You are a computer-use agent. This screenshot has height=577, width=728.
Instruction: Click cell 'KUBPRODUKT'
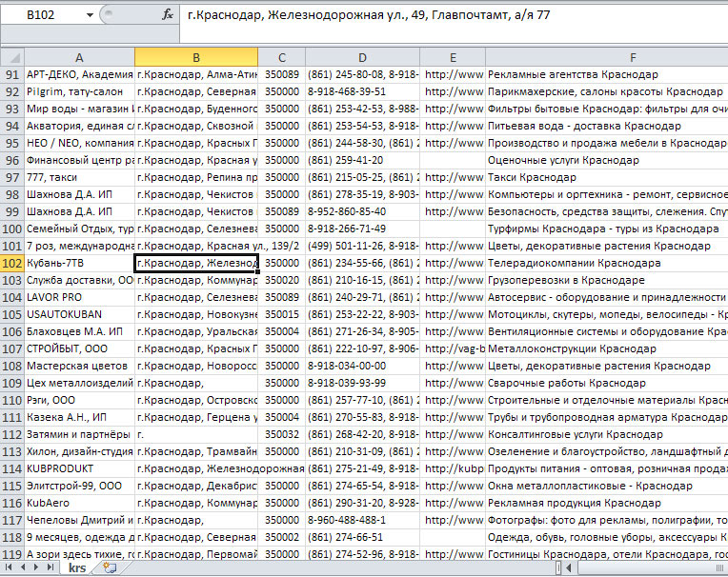(79, 468)
